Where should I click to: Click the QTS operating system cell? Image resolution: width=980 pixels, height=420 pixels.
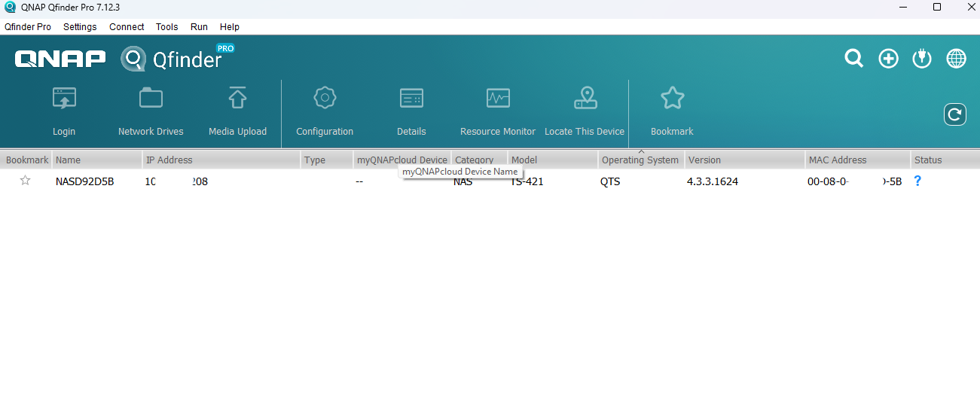[610, 181]
